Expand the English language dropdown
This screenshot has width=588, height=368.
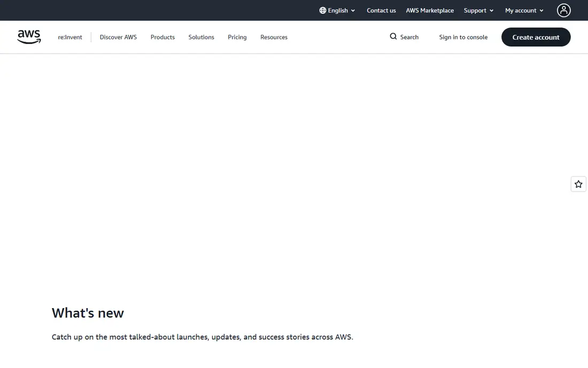tap(337, 11)
